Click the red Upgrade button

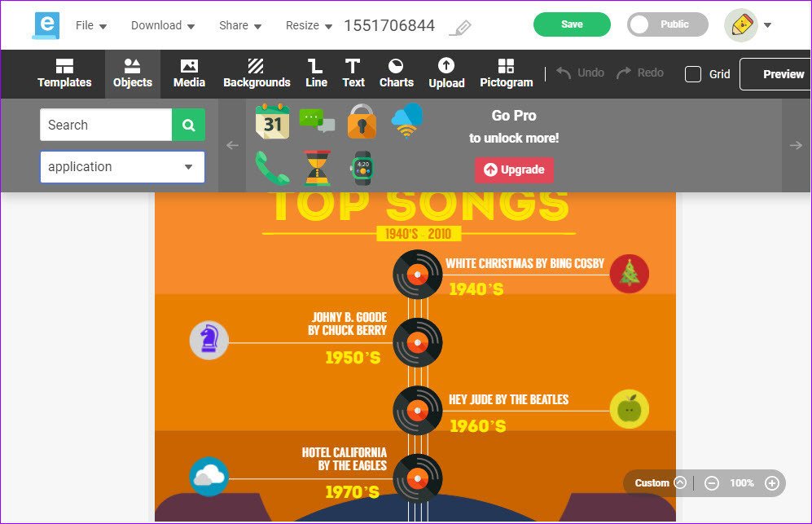tap(514, 170)
